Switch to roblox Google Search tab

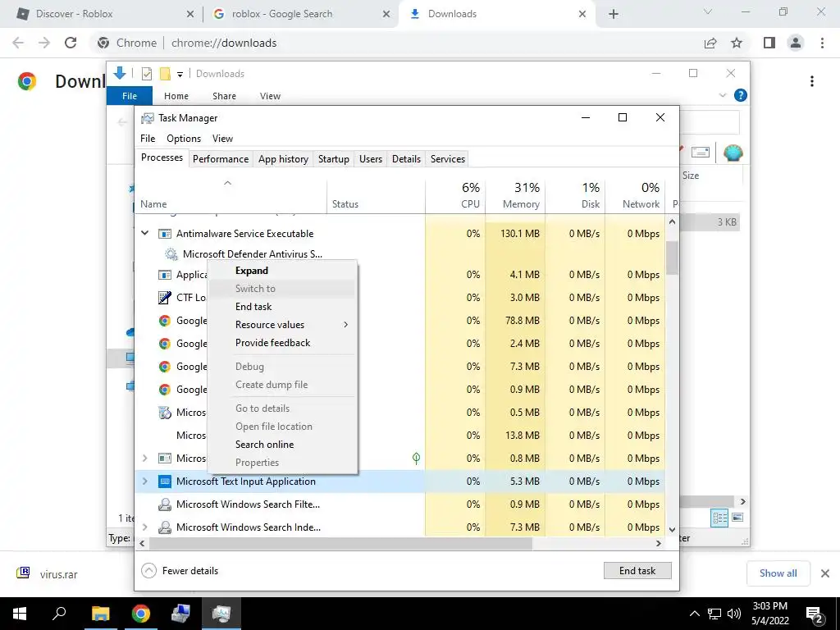point(300,14)
